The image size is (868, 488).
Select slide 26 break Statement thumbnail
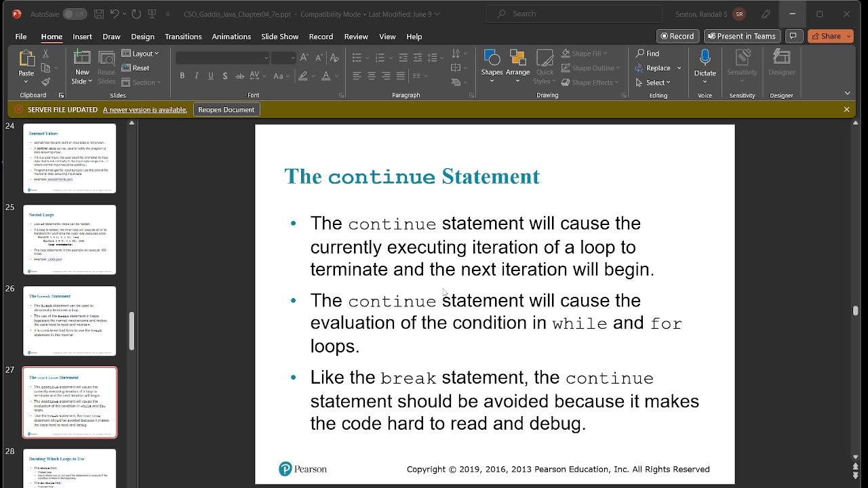click(70, 321)
